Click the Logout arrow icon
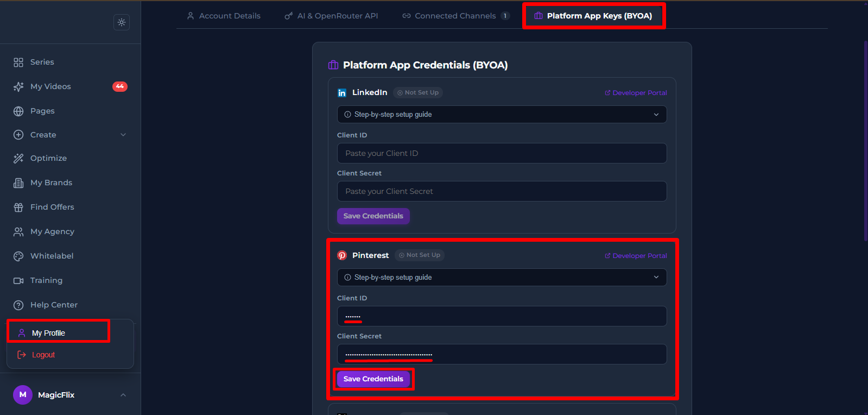 pos(22,355)
